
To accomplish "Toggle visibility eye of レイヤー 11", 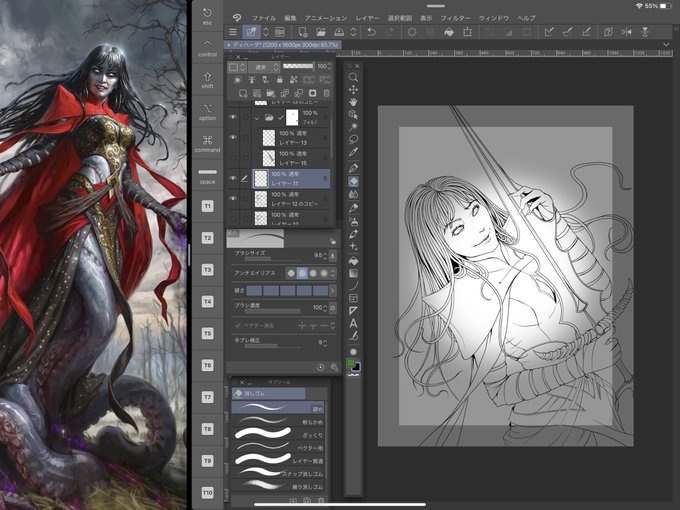I will [233, 178].
